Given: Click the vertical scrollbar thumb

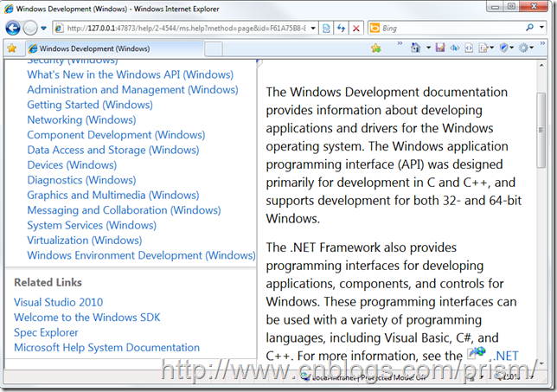Looking at the screenshot, I should tap(541, 130).
